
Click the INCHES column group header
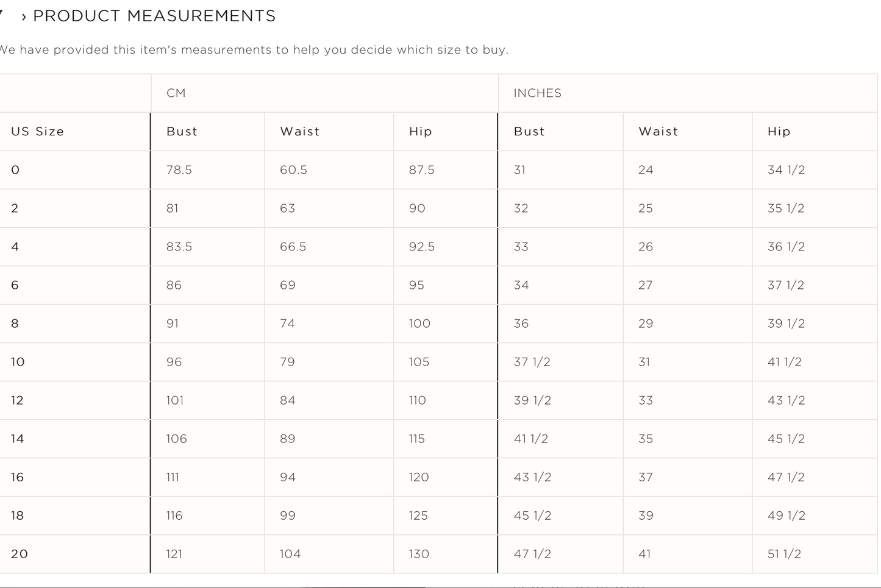[x=537, y=93]
